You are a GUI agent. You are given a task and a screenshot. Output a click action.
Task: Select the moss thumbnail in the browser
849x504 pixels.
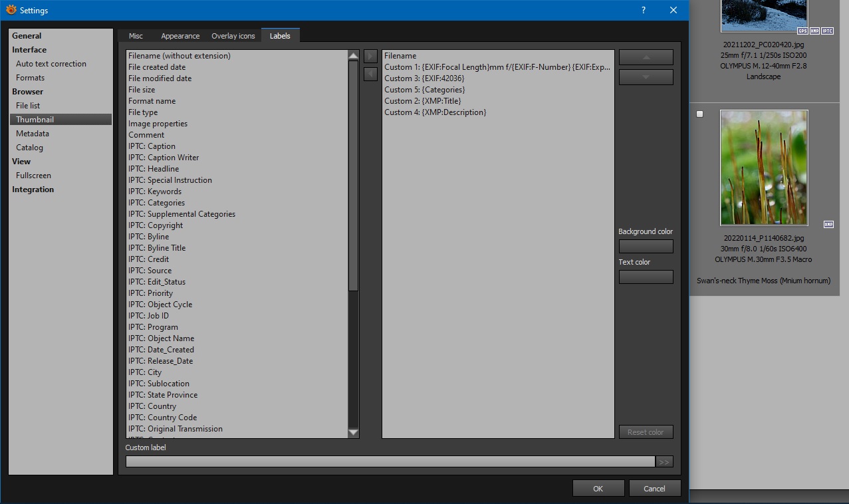(764, 168)
